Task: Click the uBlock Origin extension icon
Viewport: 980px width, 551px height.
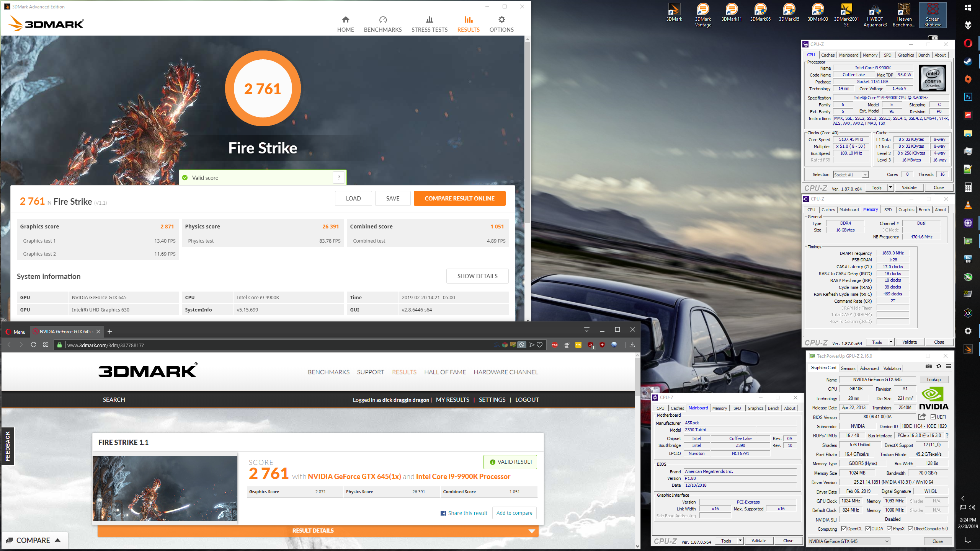Action: (x=590, y=345)
